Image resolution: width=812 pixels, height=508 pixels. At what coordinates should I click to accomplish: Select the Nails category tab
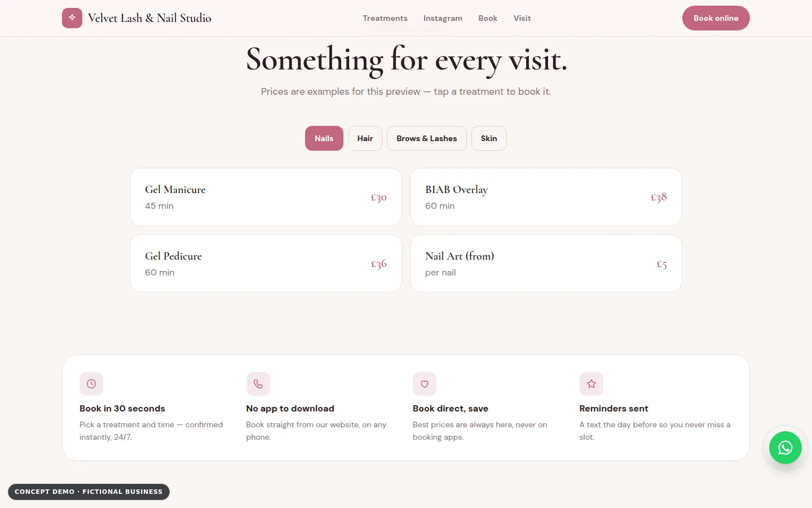tap(324, 138)
